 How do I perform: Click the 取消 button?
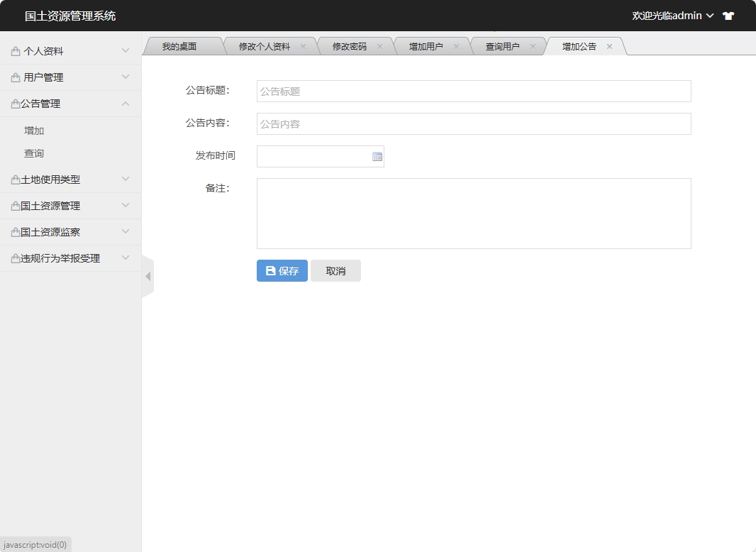[335, 270]
